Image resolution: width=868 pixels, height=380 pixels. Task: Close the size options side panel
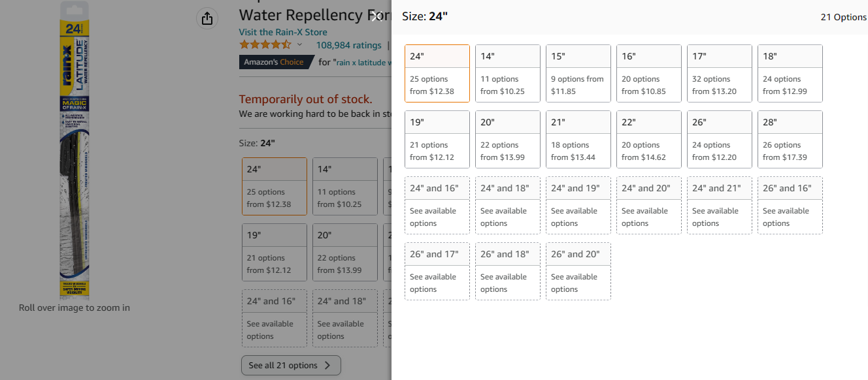tap(375, 17)
